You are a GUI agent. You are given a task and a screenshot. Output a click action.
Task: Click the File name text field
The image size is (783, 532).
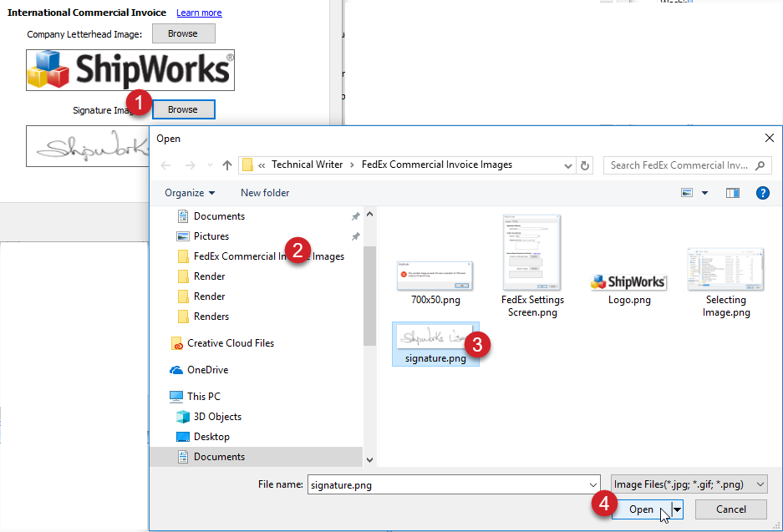pyautogui.click(x=446, y=484)
